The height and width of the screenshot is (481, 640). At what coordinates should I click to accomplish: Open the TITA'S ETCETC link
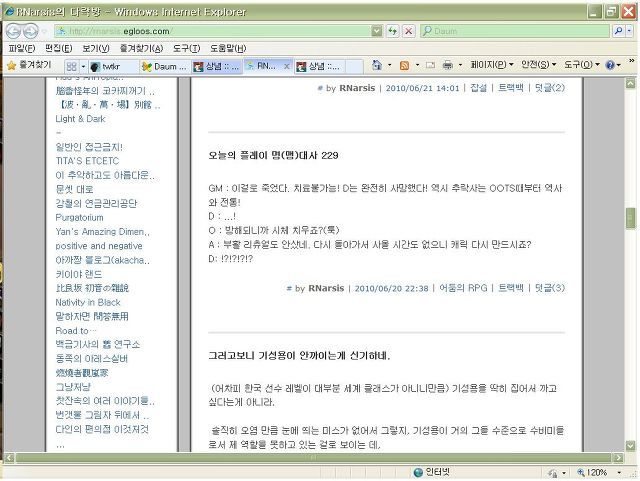pyautogui.click(x=87, y=161)
